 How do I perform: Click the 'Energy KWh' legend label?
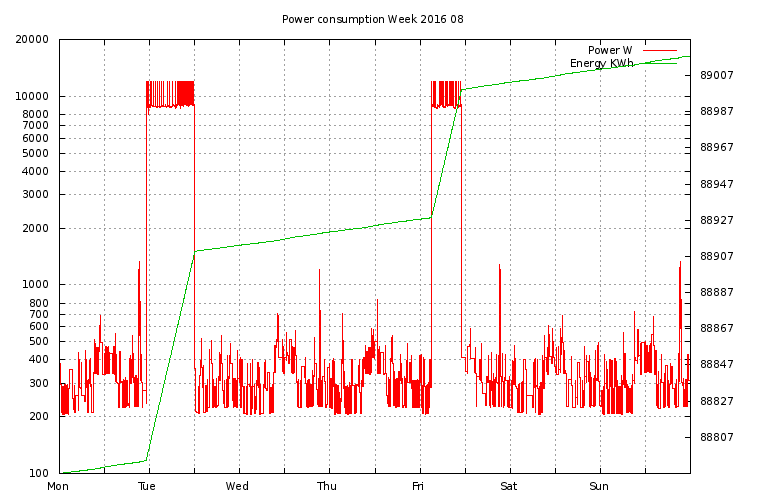(601, 63)
